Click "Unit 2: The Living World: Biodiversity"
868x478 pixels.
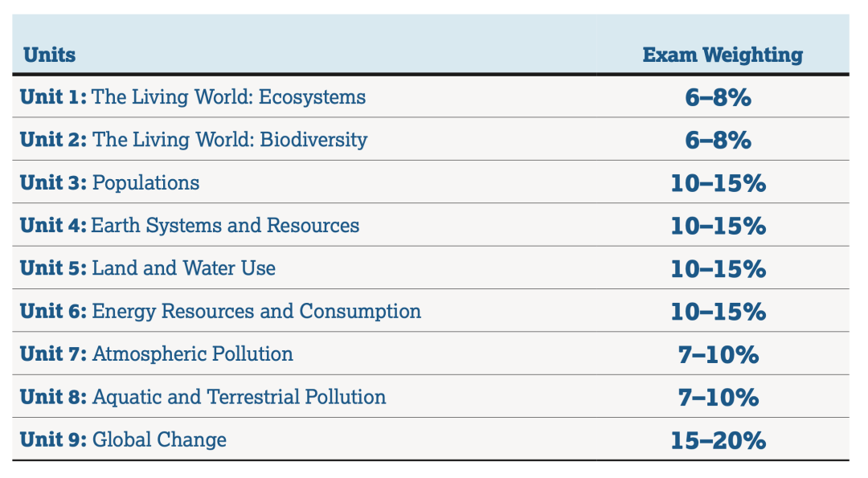click(194, 140)
